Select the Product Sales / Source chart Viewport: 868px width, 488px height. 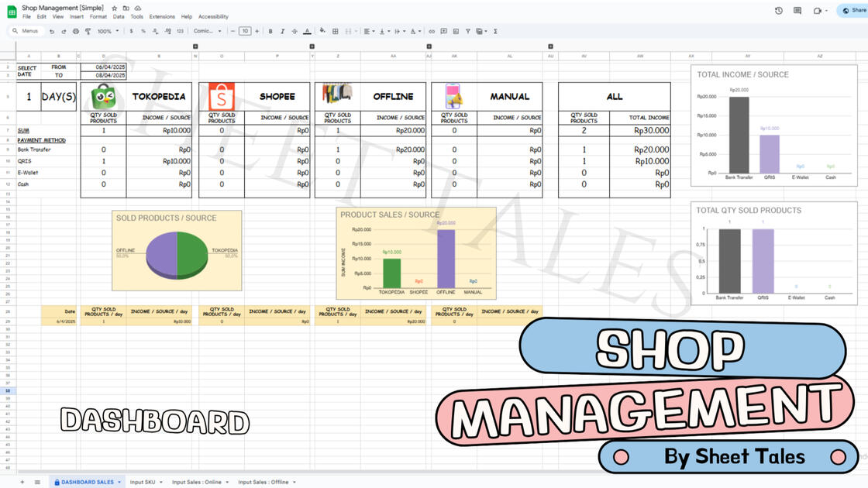click(415, 253)
